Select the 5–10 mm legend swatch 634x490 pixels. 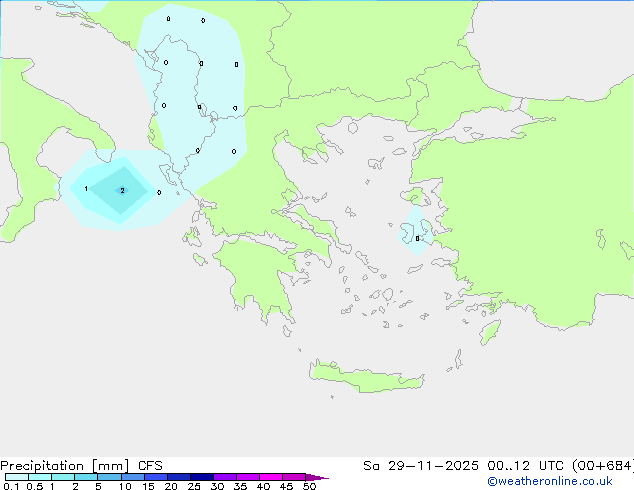pyautogui.click(x=109, y=477)
